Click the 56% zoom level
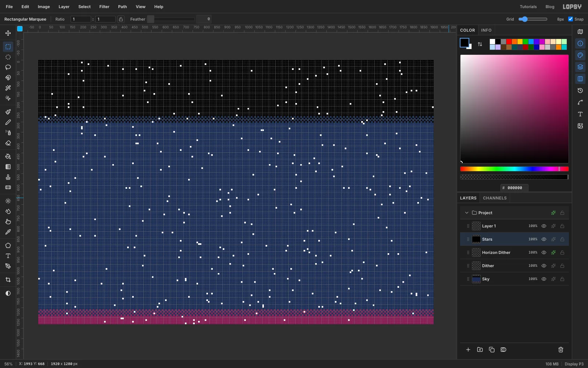The width and height of the screenshot is (588, 368). click(x=8, y=364)
